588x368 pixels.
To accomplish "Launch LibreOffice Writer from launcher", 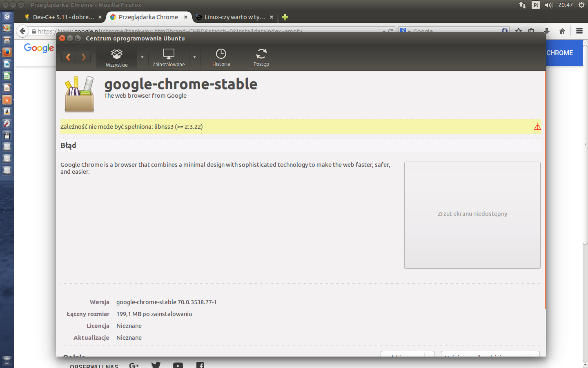I will pos(7,64).
